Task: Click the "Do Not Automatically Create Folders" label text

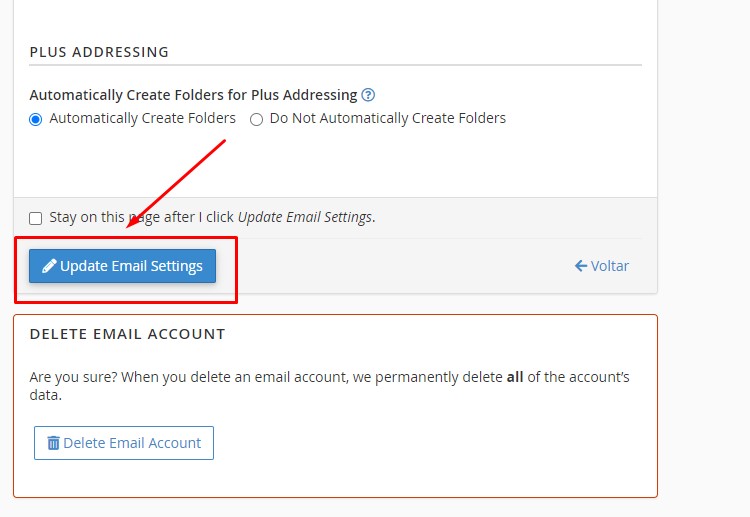Action: pos(387,118)
